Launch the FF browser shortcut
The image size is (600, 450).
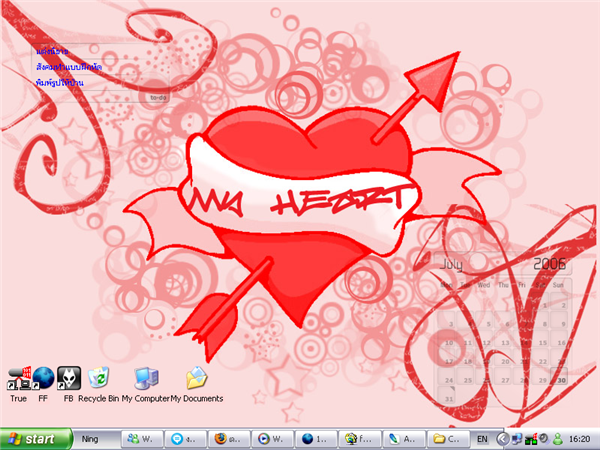(43, 378)
